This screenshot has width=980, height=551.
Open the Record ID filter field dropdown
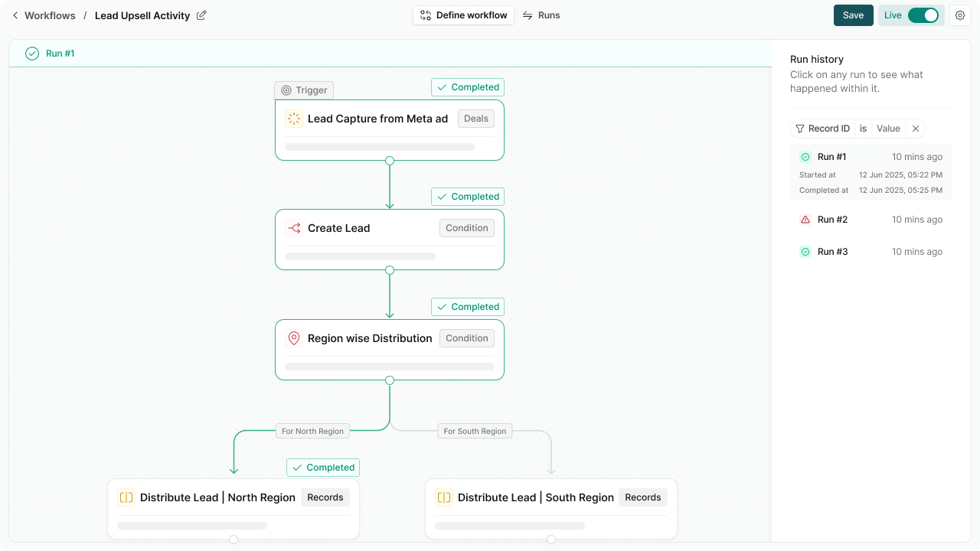(822, 129)
